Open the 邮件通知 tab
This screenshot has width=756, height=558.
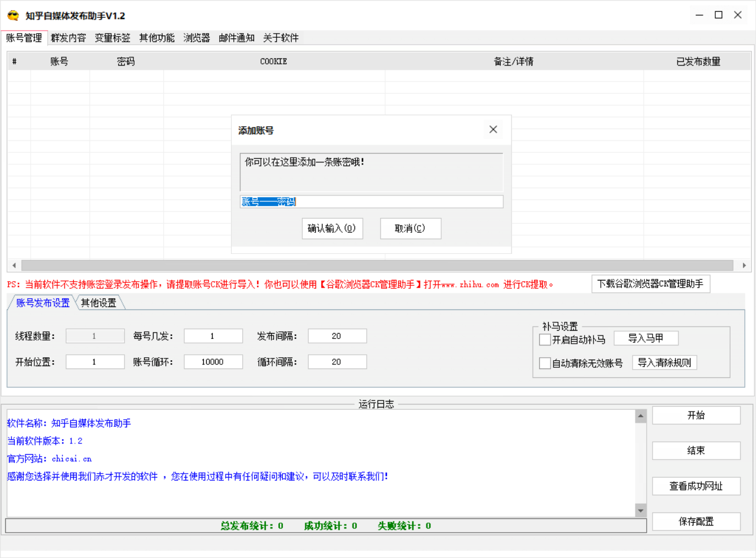(237, 38)
